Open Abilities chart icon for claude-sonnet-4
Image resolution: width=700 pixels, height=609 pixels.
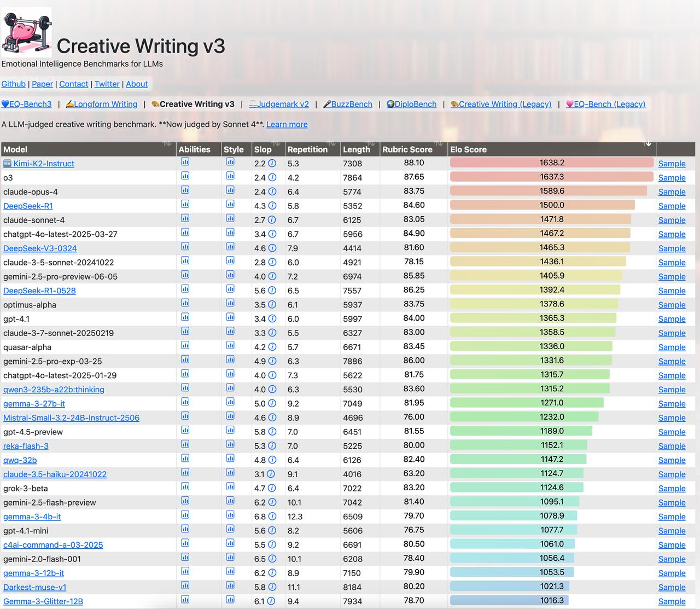point(185,219)
